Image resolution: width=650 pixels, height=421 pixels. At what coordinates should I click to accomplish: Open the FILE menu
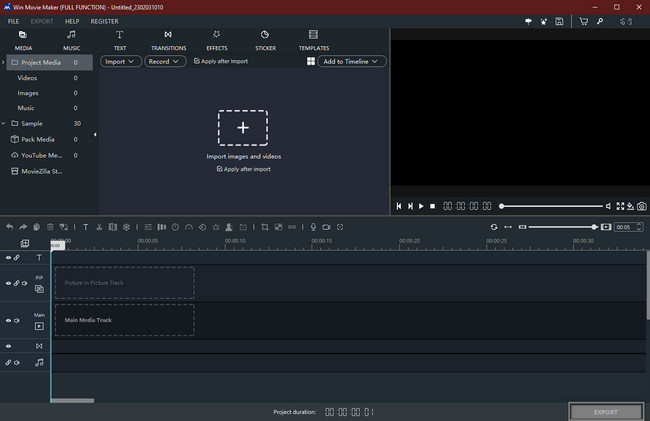click(x=13, y=22)
